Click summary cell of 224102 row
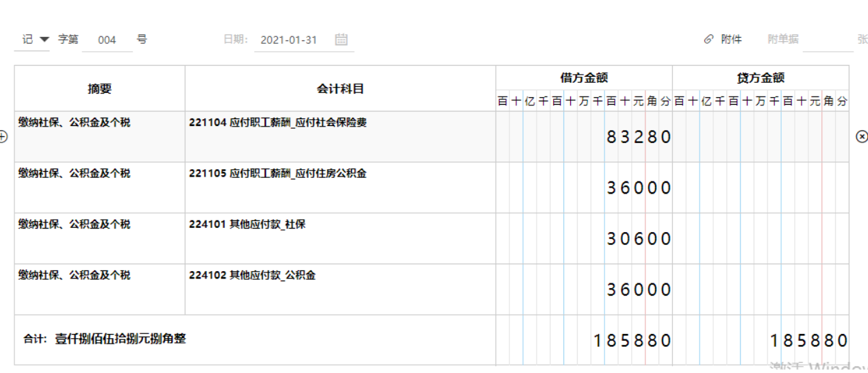The height and width of the screenshot is (373, 868). point(100,290)
